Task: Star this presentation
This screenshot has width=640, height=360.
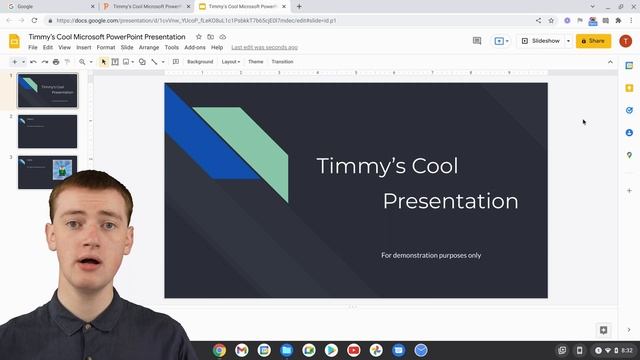Action: [199, 37]
